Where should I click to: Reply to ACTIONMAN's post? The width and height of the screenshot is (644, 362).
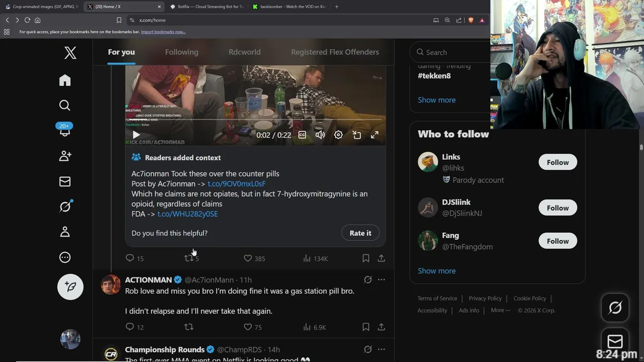(134, 327)
